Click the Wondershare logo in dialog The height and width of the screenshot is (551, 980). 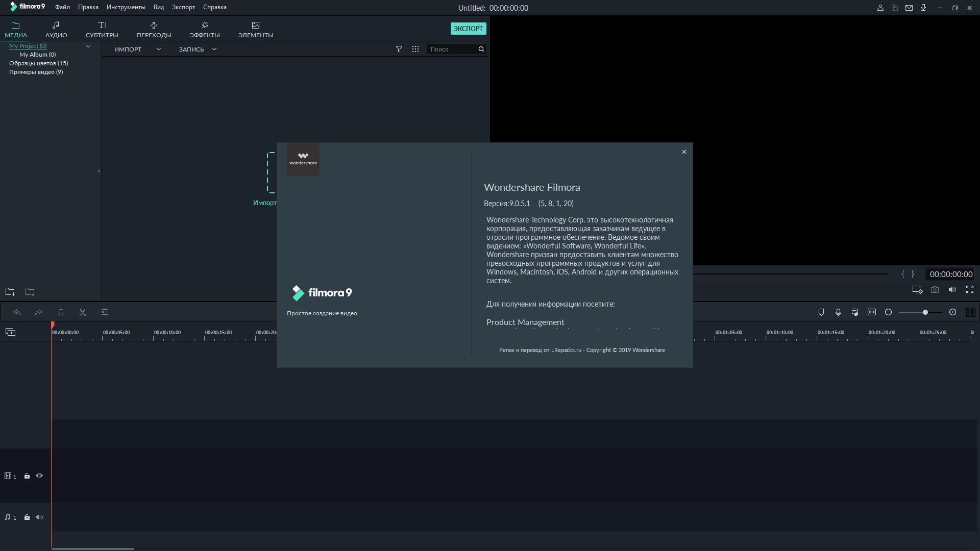coord(303,159)
